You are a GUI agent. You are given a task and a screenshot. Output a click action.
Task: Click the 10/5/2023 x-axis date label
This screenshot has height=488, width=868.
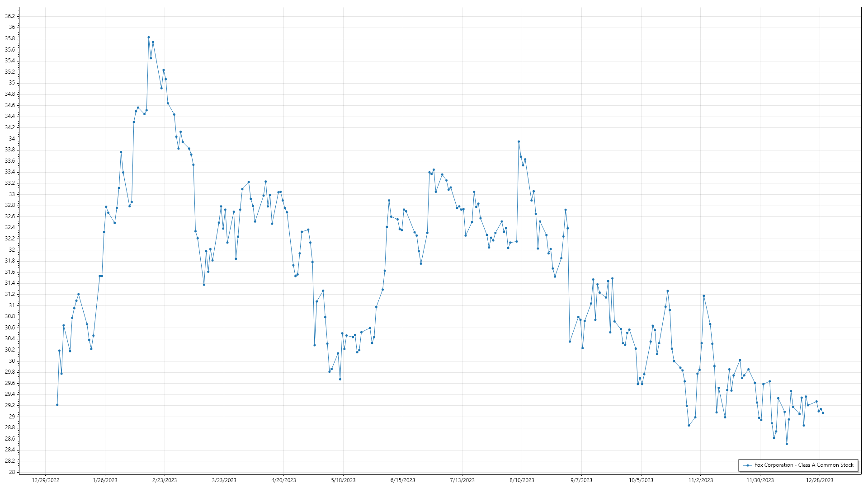[x=641, y=480]
